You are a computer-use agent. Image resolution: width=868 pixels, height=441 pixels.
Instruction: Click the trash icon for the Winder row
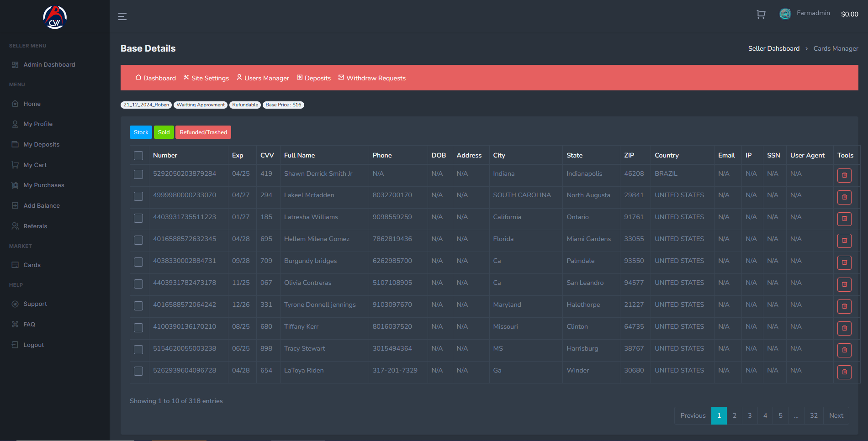[844, 372]
